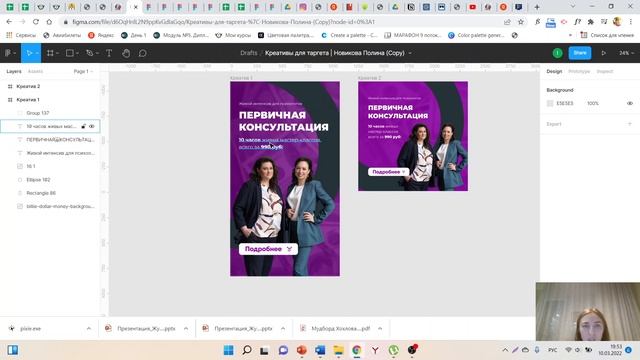Bookmark this page with the star
The height and width of the screenshot is (360, 640).
[520, 22]
